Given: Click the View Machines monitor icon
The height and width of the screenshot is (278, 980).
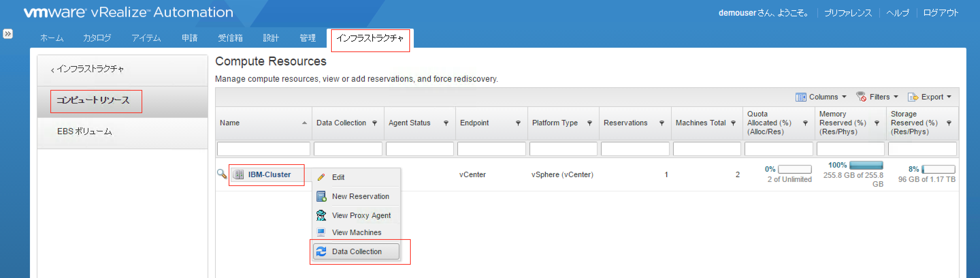Looking at the screenshot, I should click(321, 232).
